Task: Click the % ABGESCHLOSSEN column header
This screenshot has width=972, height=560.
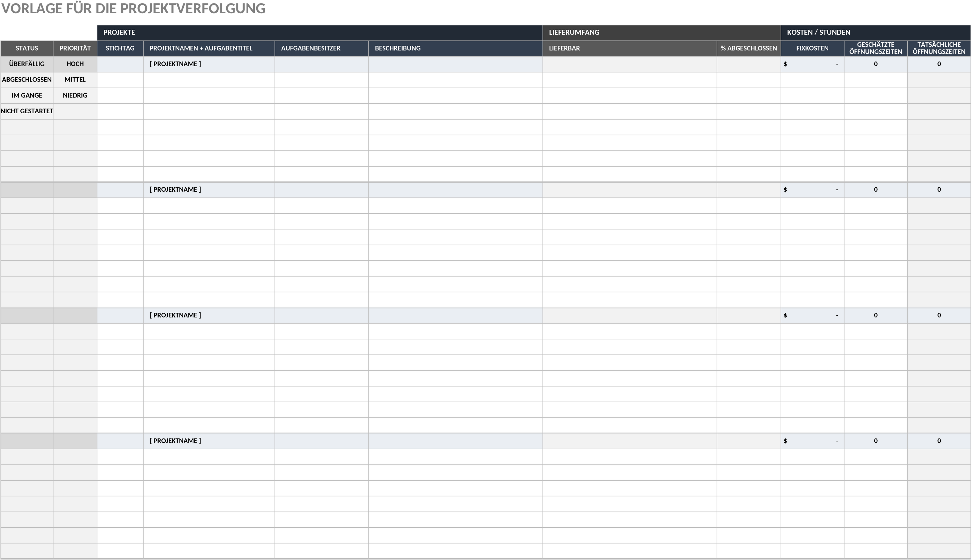Action: pyautogui.click(x=749, y=48)
